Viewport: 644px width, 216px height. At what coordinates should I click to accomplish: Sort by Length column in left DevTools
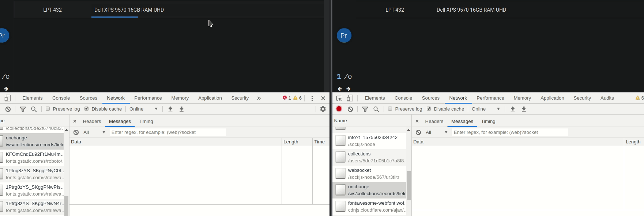(297, 142)
